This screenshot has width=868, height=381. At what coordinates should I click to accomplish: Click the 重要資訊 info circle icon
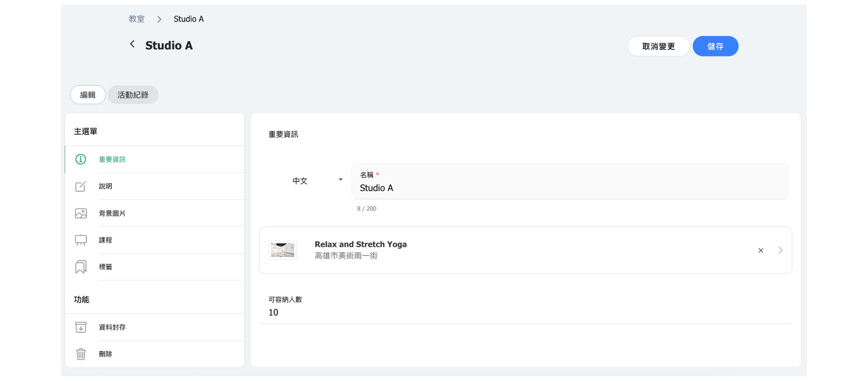[x=81, y=159]
